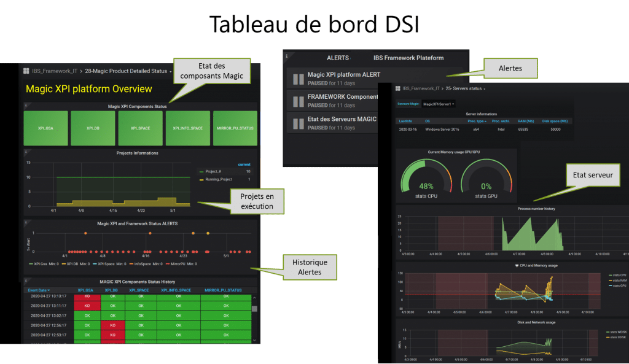
Task: Click Windows Server 2016 cell
Action: 442,130
